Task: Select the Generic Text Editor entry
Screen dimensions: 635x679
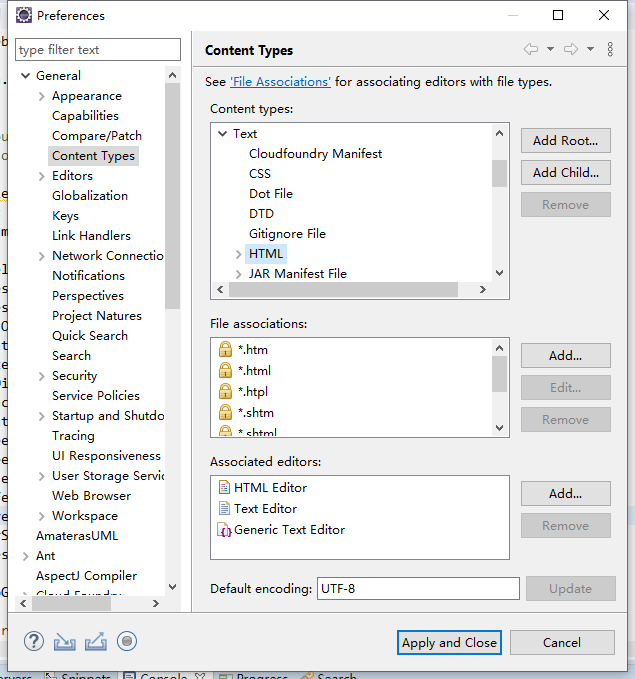Action: pos(289,530)
